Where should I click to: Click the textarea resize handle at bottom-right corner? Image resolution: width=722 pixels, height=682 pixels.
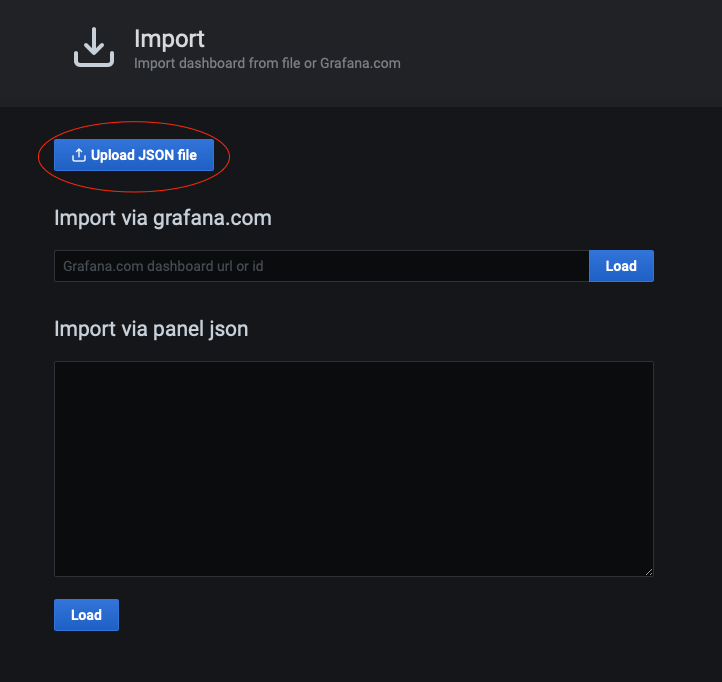[x=648, y=571]
